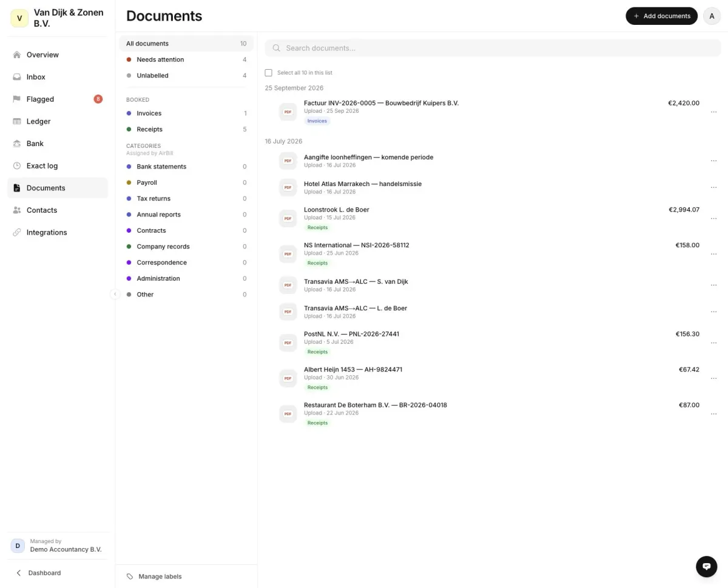Click the Flagged flag icon
728x588 pixels.
(x=17, y=99)
